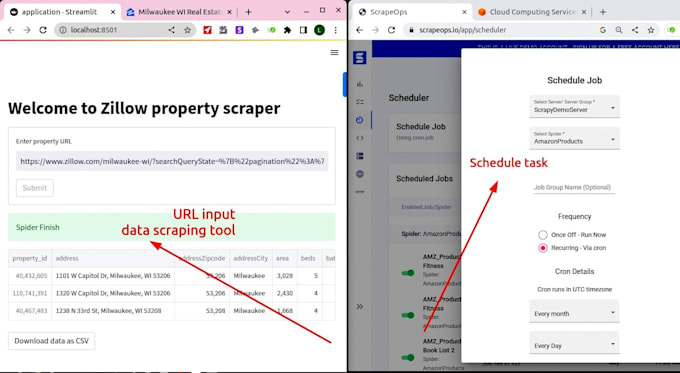This screenshot has height=373, width=680.
Task: Click the addressCity column header
Action: click(251, 258)
